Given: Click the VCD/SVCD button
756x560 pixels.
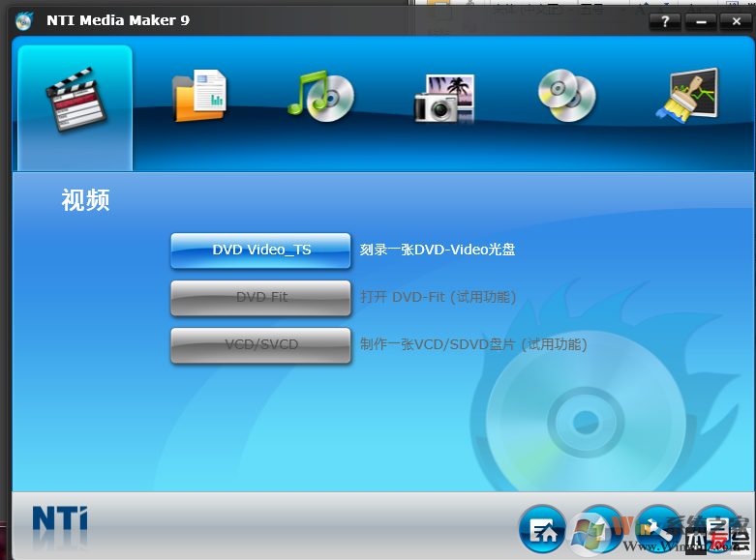Looking at the screenshot, I should pyautogui.click(x=260, y=344).
